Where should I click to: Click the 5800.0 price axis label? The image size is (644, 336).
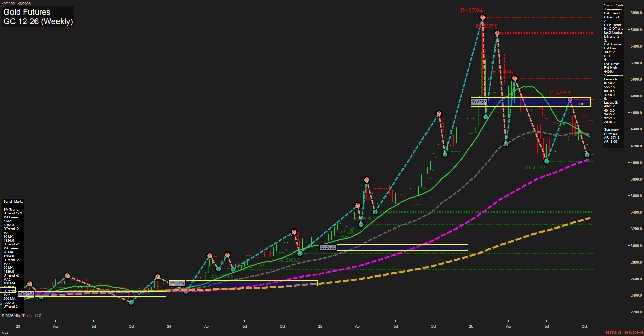pos(636,13)
